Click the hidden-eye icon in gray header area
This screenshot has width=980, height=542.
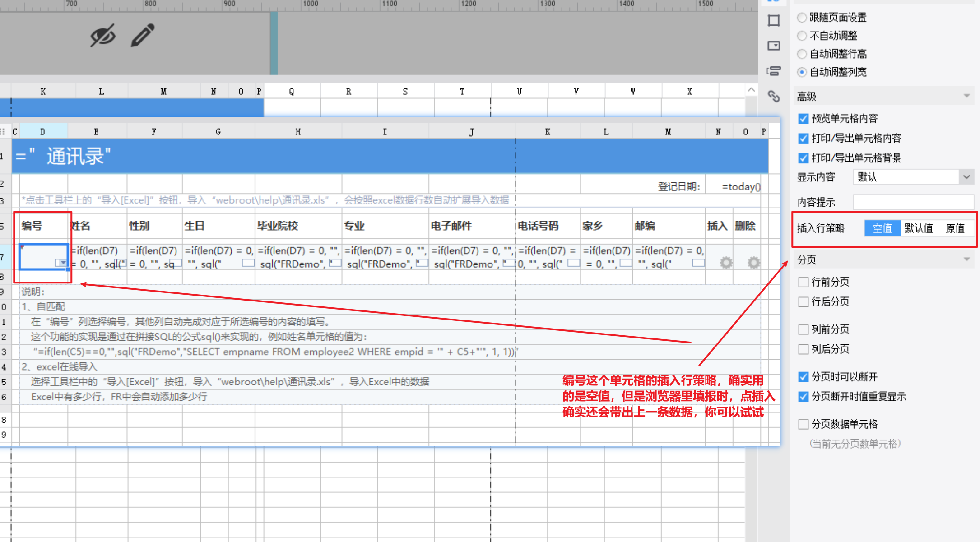[x=103, y=36]
